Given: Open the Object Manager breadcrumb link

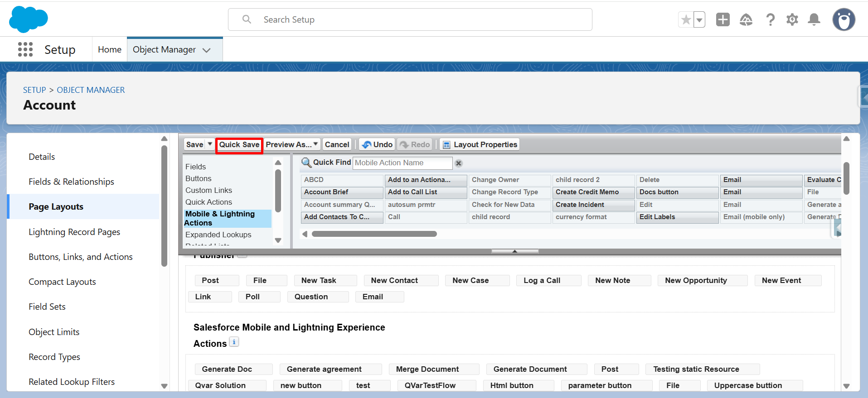Looking at the screenshot, I should click(91, 90).
